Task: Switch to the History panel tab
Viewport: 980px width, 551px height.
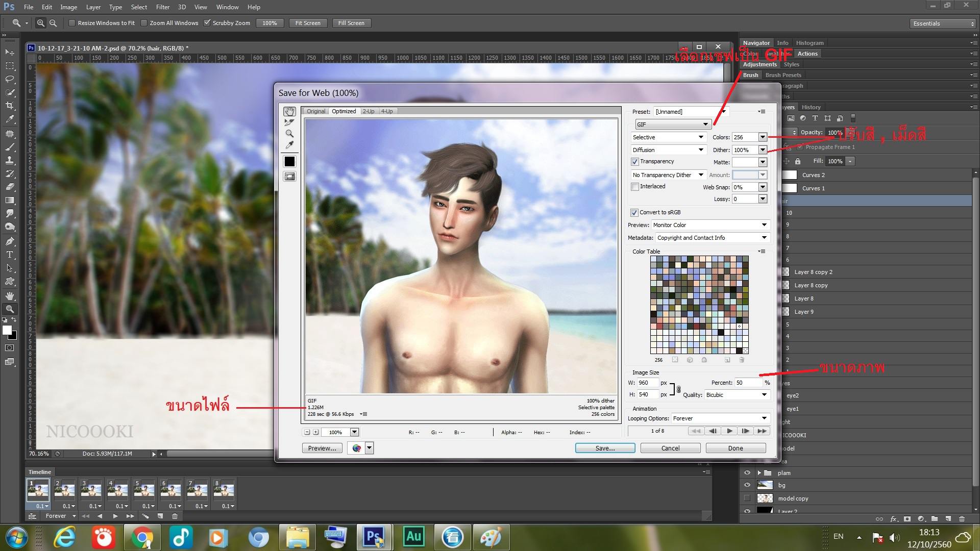Action: [x=811, y=107]
